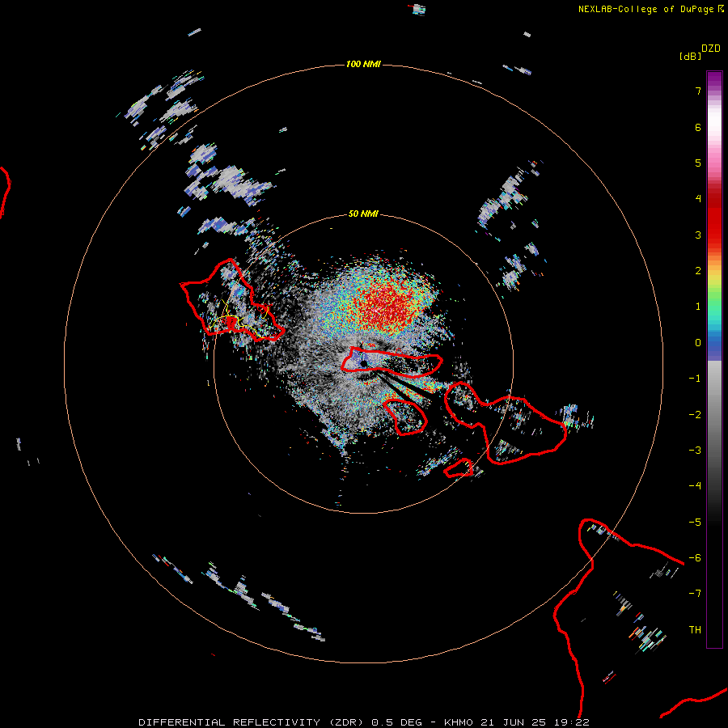Viewport: 728px width, 728px height.
Task: Click the 2 value on the colorbar scale
Action: (698, 271)
